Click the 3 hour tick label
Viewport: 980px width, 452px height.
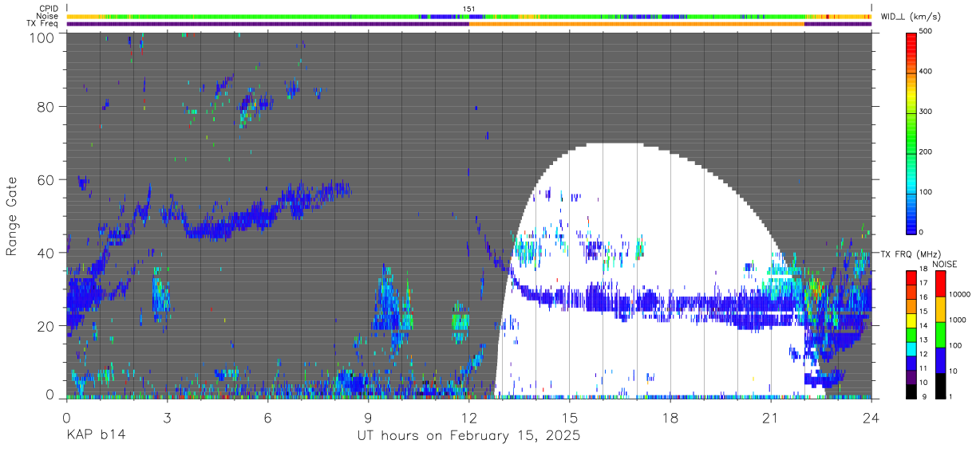click(167, 417)
